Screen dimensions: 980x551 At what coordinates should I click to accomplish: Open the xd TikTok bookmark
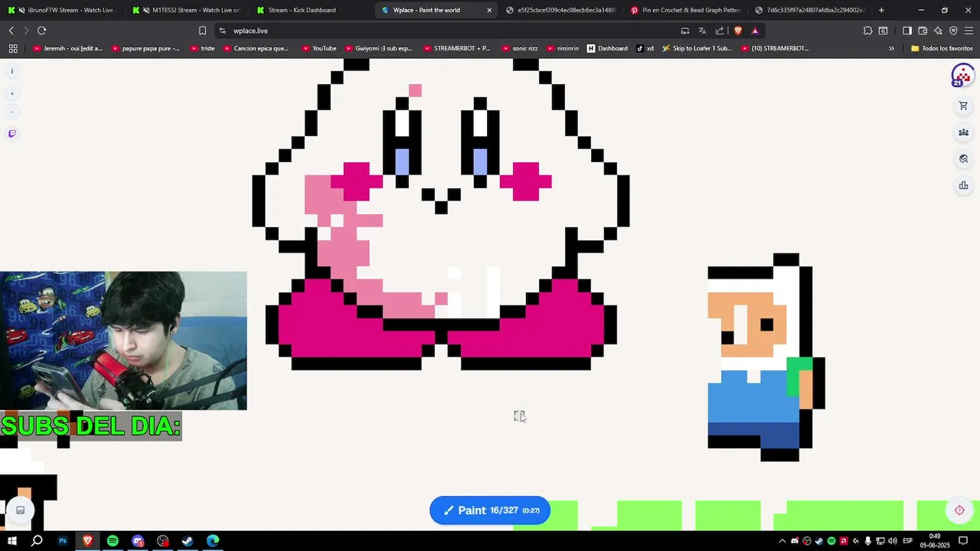point(645,48)
